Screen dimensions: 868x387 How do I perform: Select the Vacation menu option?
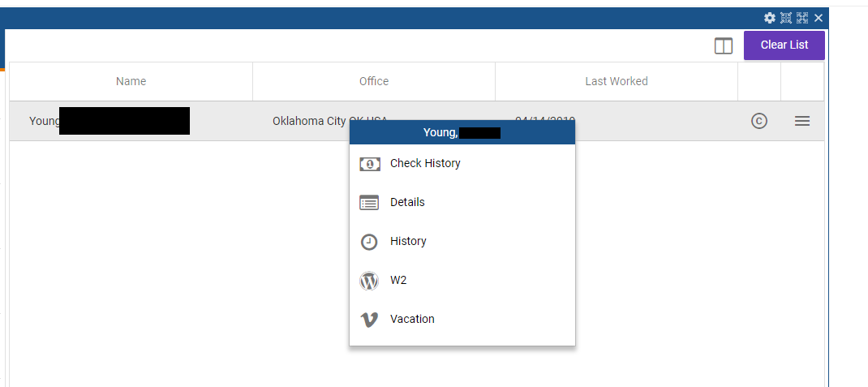[412, 319]
